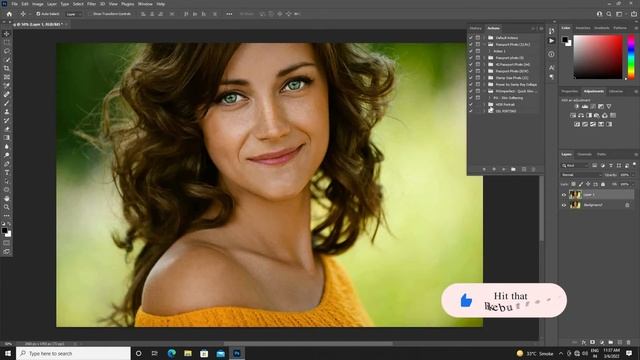640x360 pixels.
Task: Select the Zoom tool in toolbar
Action: tap(7, 207)
